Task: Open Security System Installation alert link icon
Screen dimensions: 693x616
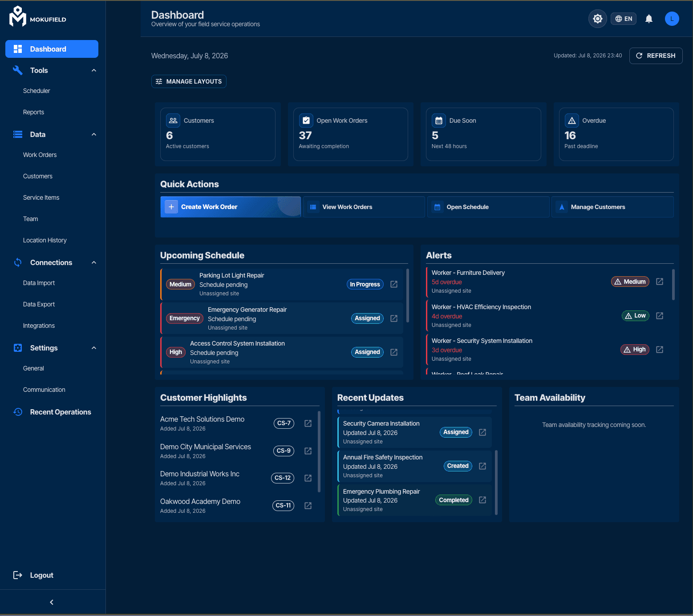Action: (660, 350)
